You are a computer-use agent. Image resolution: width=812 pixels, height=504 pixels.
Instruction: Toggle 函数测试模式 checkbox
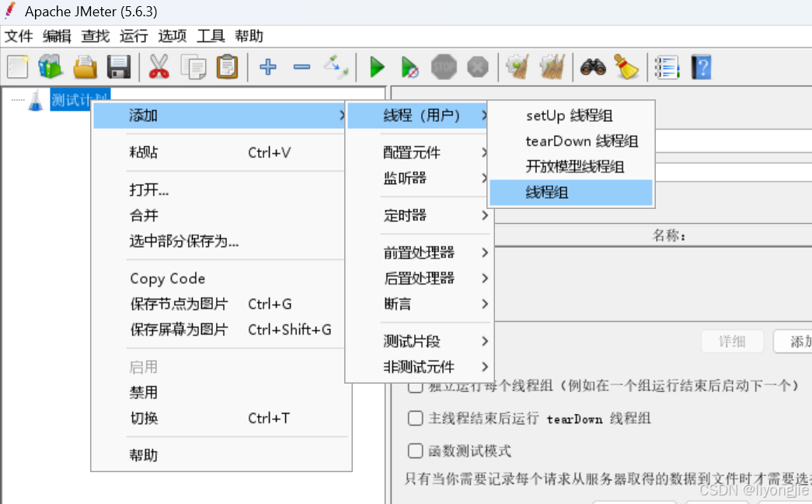(x=415, y=450)
